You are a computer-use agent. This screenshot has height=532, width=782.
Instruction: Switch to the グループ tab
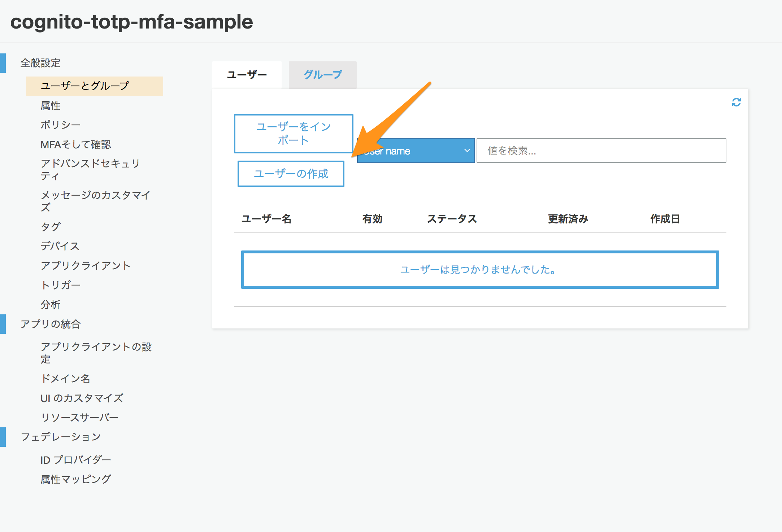pyautogui.click(x=322, y=75)
